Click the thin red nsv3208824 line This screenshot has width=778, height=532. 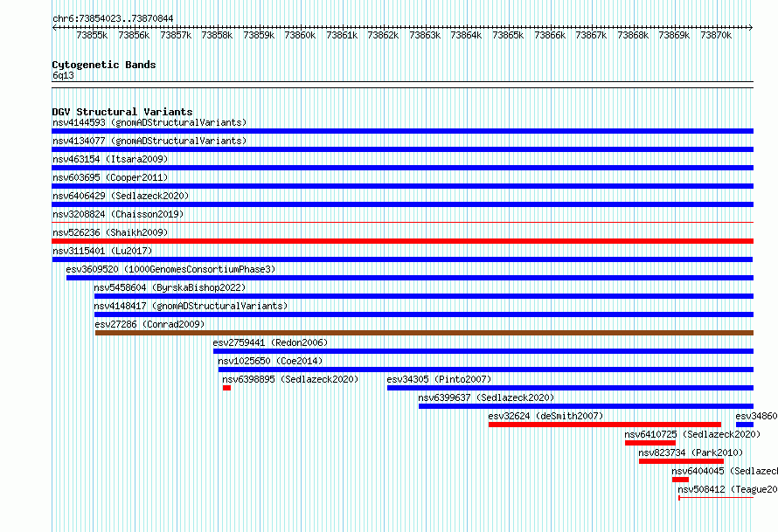(x=402, y=222)
